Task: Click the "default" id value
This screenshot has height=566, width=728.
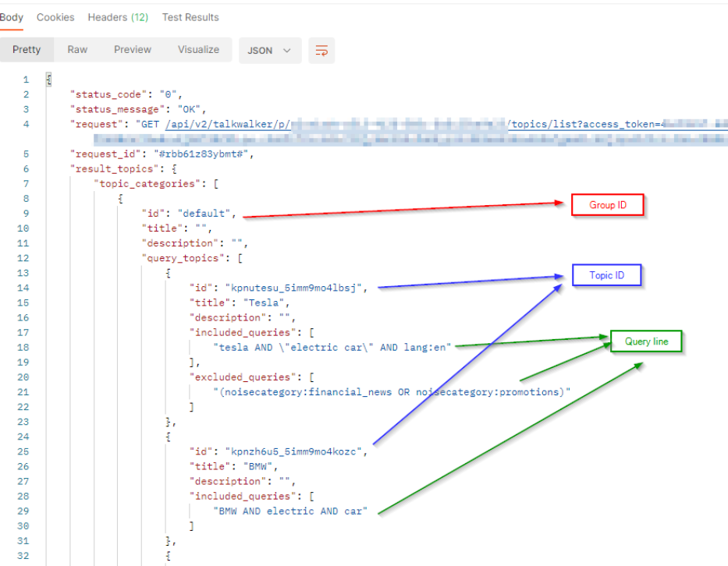Action: tap(205, 214)
